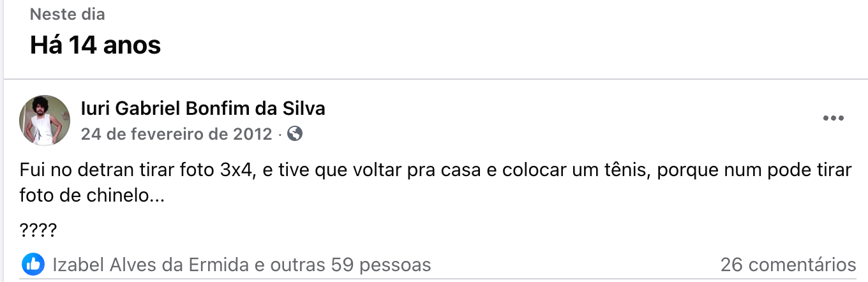Screen dimensions: 868x282
Task: Click the blue thumbs-up reaction icon
Action: (33, 264)
